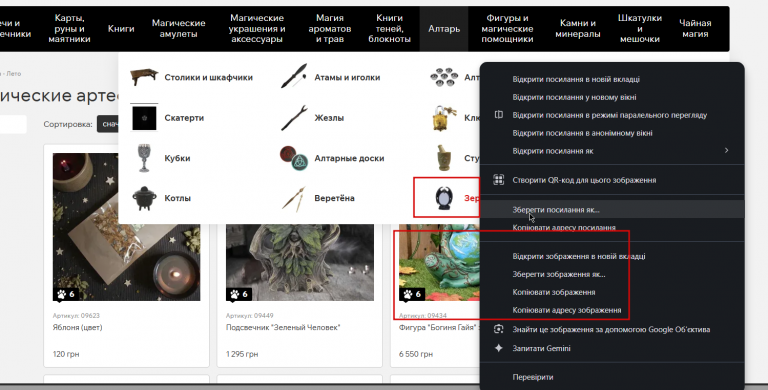Click the Богиня Гайя figure photo

point(439,262)
